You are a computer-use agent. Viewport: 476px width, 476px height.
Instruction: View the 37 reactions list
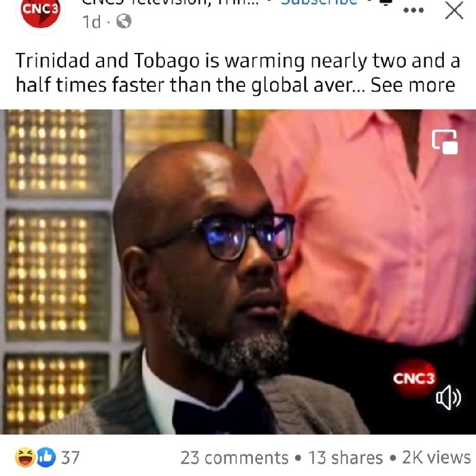point(70,458)
